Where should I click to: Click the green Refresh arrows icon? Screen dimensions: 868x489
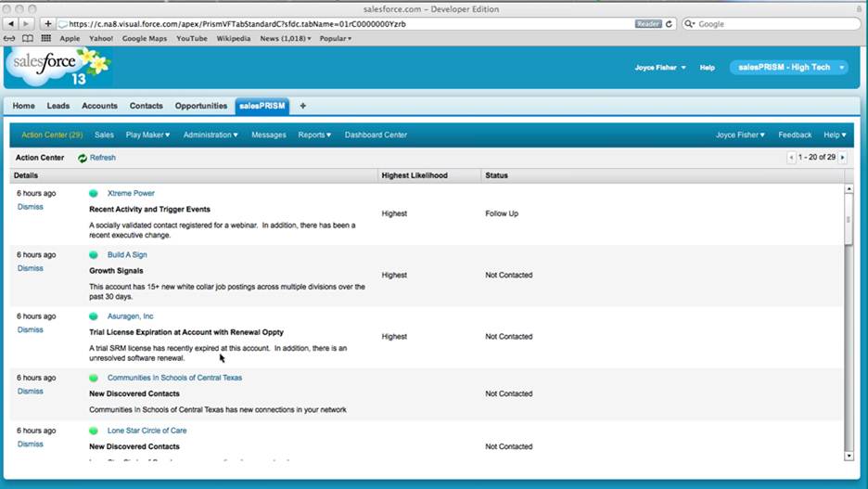pyautogui.click(x=83, y=158)
